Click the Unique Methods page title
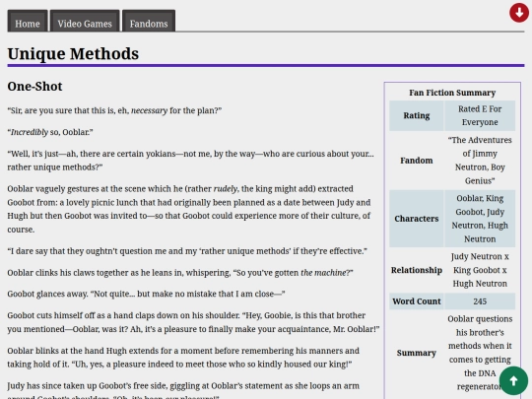This screenshot has height=399, width=532. point(73,53)
